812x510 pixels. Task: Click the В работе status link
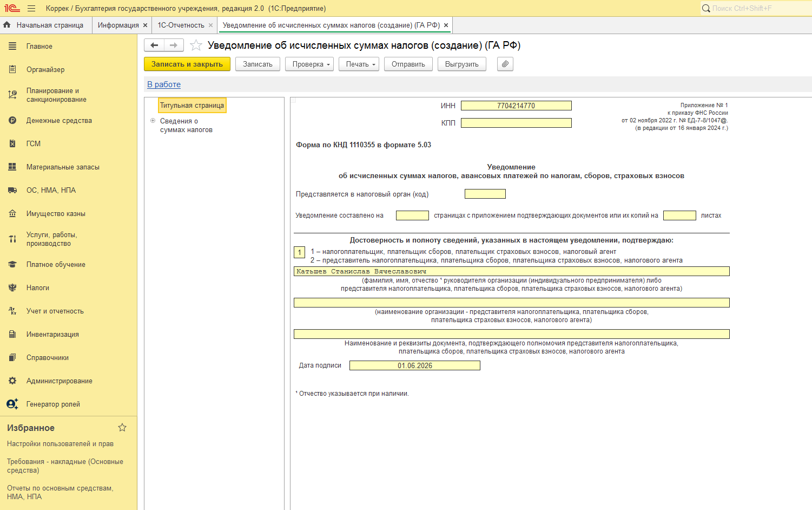164,84
